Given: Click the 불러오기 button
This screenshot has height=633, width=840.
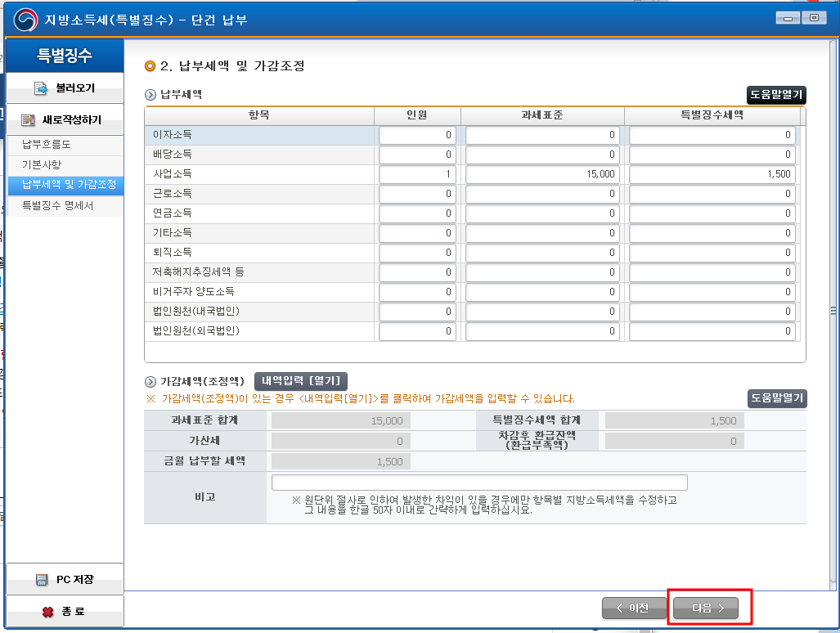Looking at the screenshot, I should click(65, 88).
